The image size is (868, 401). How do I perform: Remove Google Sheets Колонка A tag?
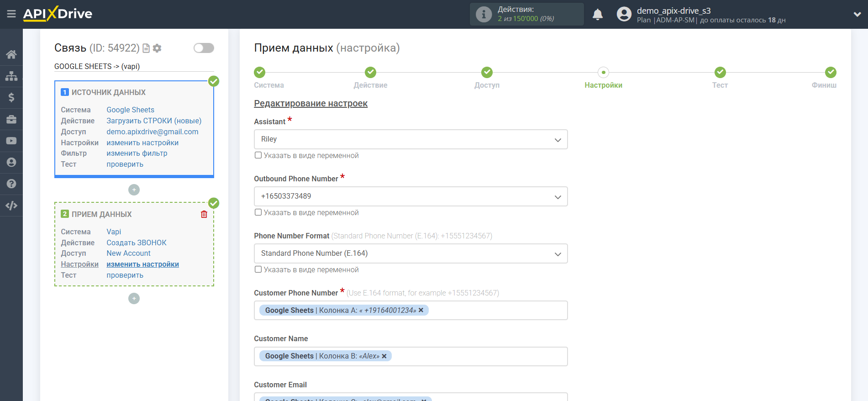pyautogui.click(x=421, y=310)
